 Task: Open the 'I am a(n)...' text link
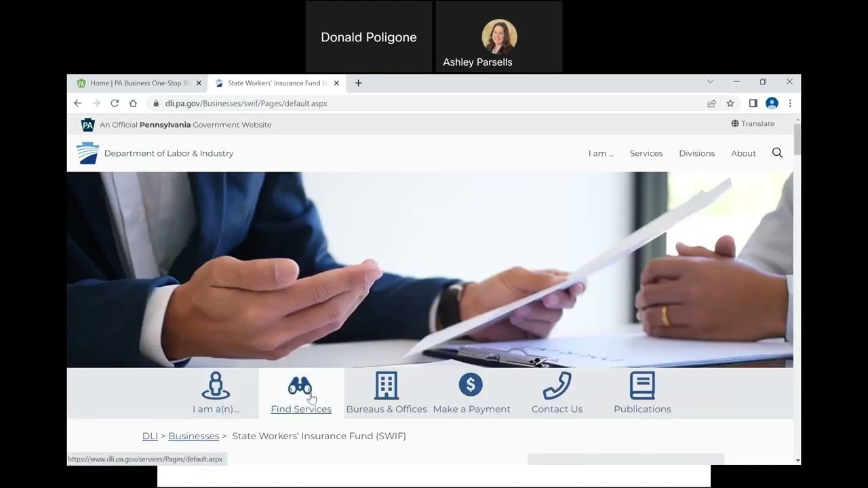[216, 409]
